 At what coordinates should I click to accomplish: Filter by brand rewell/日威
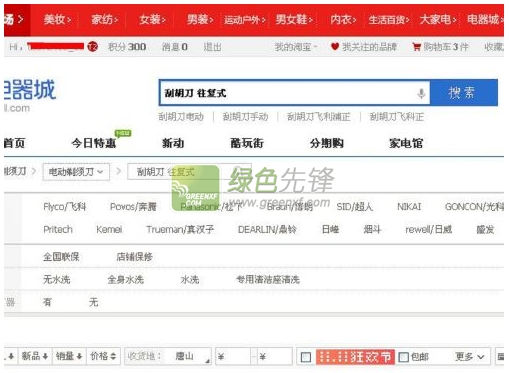click(429, 230)
